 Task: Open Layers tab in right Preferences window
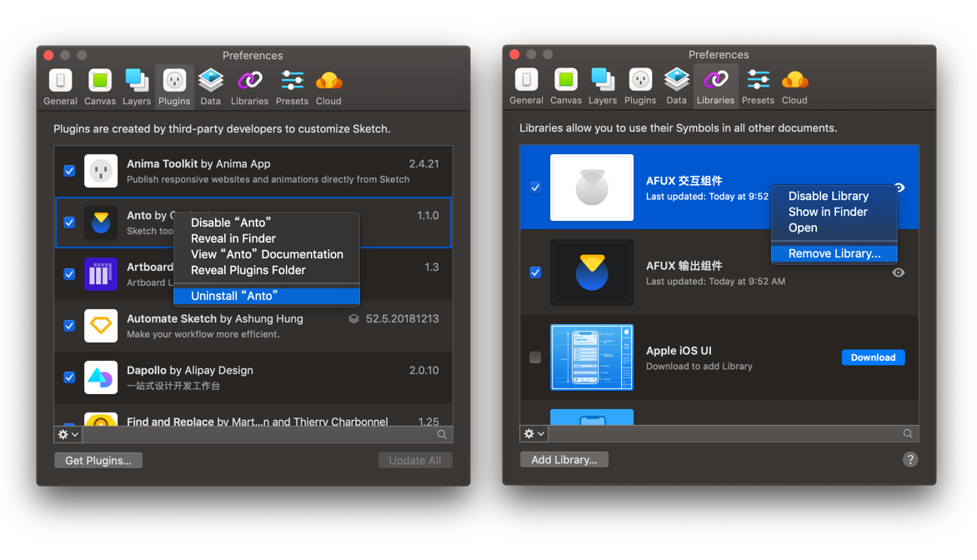tap(603, 86)
